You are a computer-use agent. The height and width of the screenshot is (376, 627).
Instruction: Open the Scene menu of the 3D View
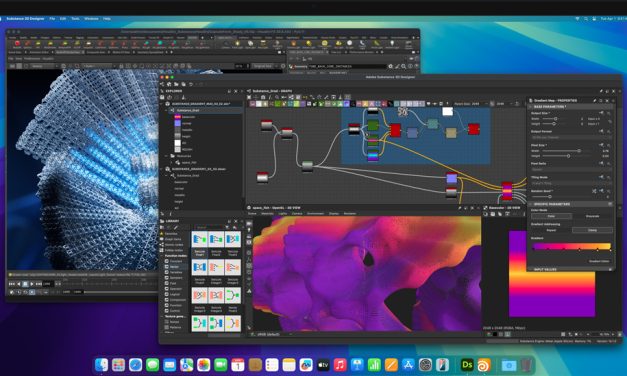click(x=252, y=214)
